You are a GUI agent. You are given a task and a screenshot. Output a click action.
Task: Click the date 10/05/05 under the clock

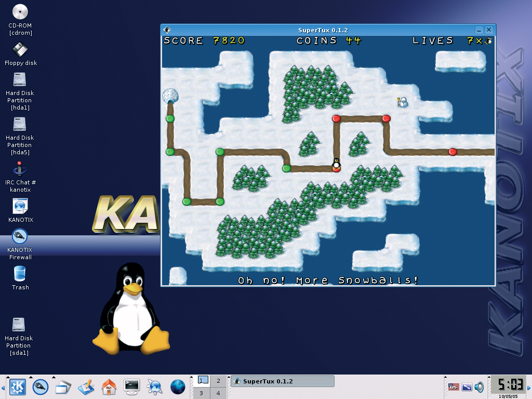tap(508, 396)
